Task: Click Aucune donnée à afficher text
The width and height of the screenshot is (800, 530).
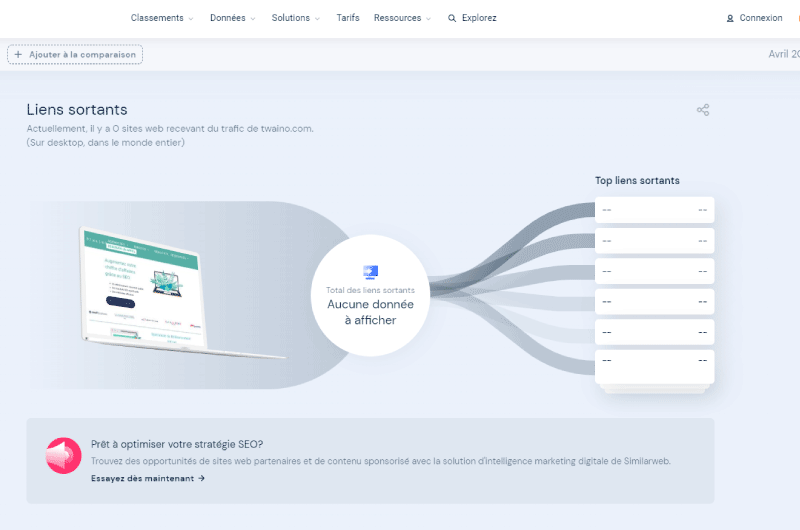Action: coord(370,312)
